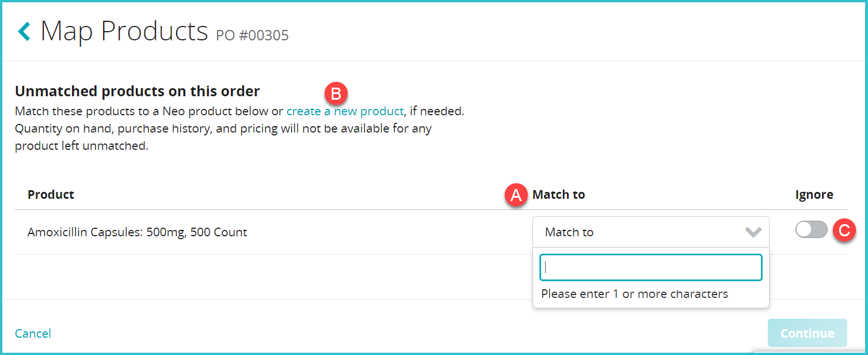Screen dimensions: 868x355
Task: Select the Product column header
Action: [x=51, y=194]
